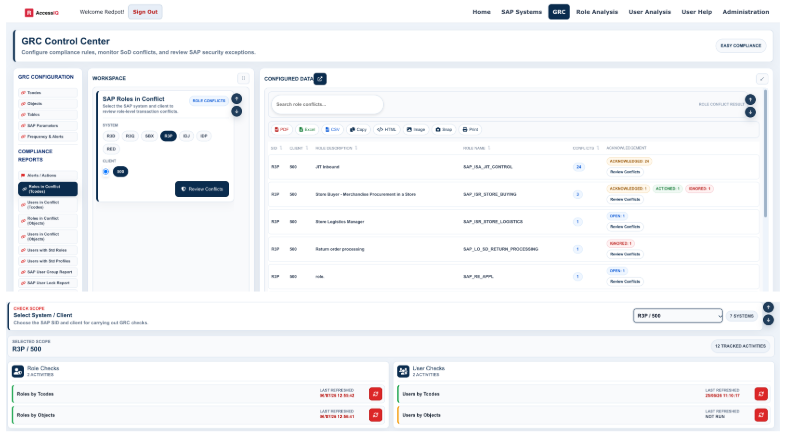Sort table by Conflicts column
The height and width of the screenshot is (443, 786).
pyautogui.click(x=586, y=148)
